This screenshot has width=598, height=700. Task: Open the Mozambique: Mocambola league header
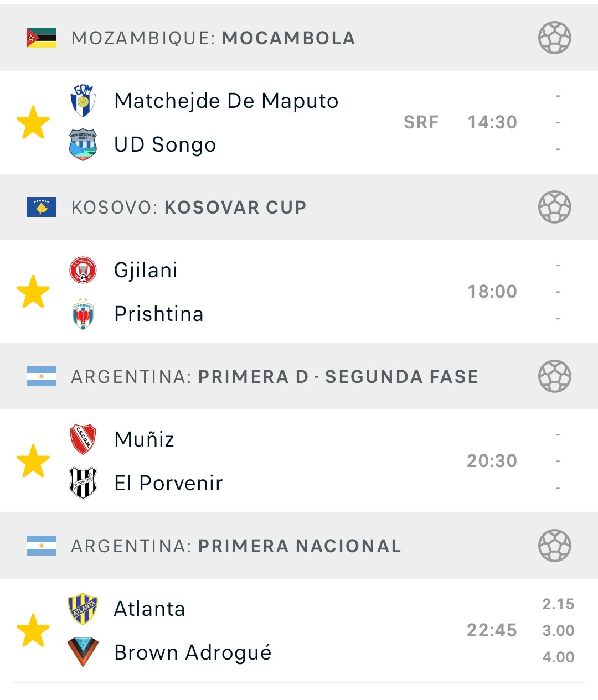(x=299, y=38)
